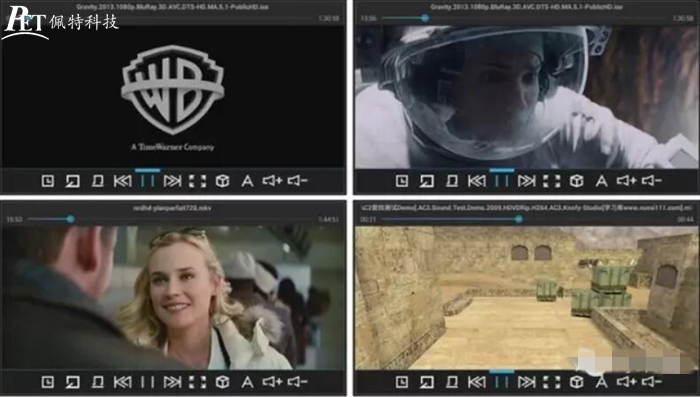700x397 pixels.
Task: Toggle fullscreen icon in the planparfait720 player
Action: [197, 382]
